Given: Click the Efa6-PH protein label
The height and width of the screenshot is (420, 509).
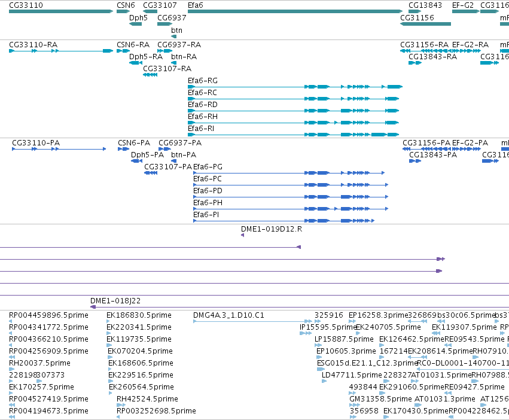Looking at the screenshot, I should tap(208, 203).
